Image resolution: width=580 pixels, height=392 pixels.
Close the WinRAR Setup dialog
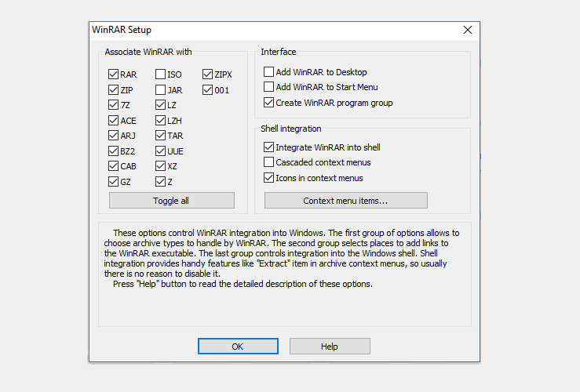[x=468, y=30]
